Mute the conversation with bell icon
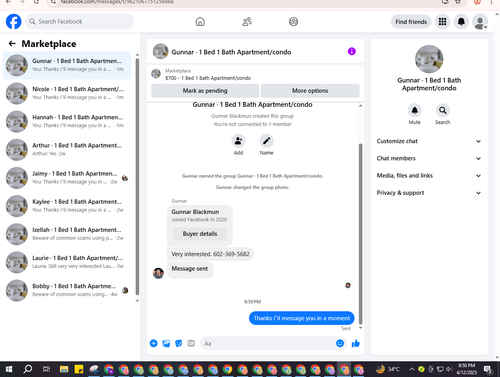This screenshot has height=377, width=500. point(414,110)
